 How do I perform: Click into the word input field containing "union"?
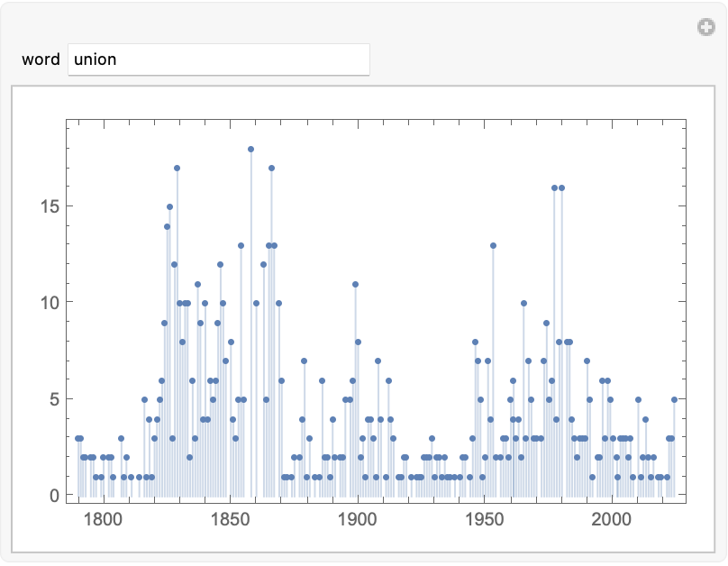point(218,60)
